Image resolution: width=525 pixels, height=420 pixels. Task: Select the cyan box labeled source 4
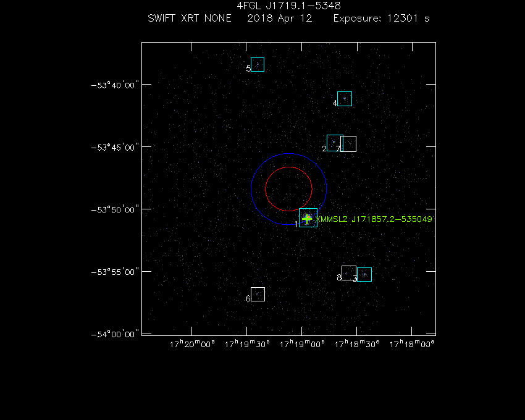(x=345, y=99)
